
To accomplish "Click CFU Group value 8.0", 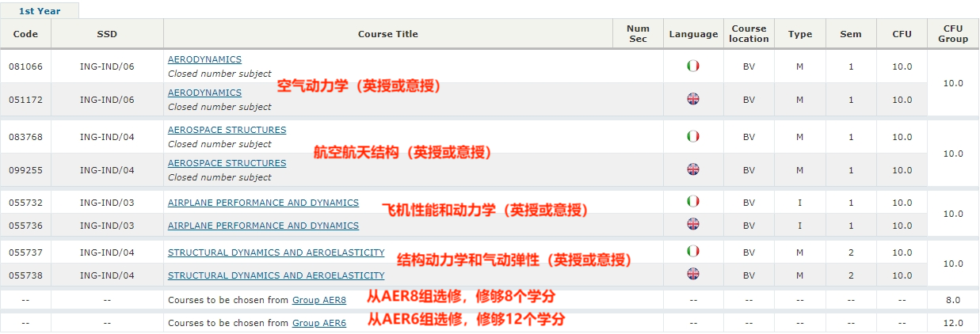I will (953, 300).
